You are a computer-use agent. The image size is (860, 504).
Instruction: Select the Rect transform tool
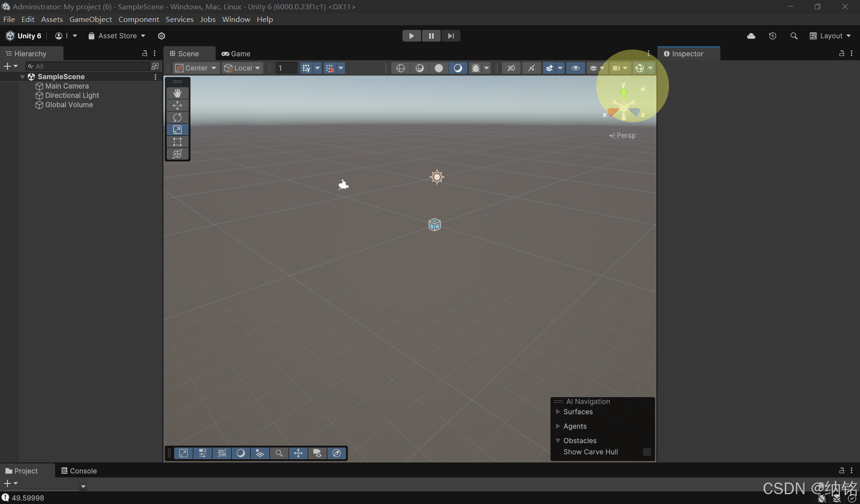[177, 142]
